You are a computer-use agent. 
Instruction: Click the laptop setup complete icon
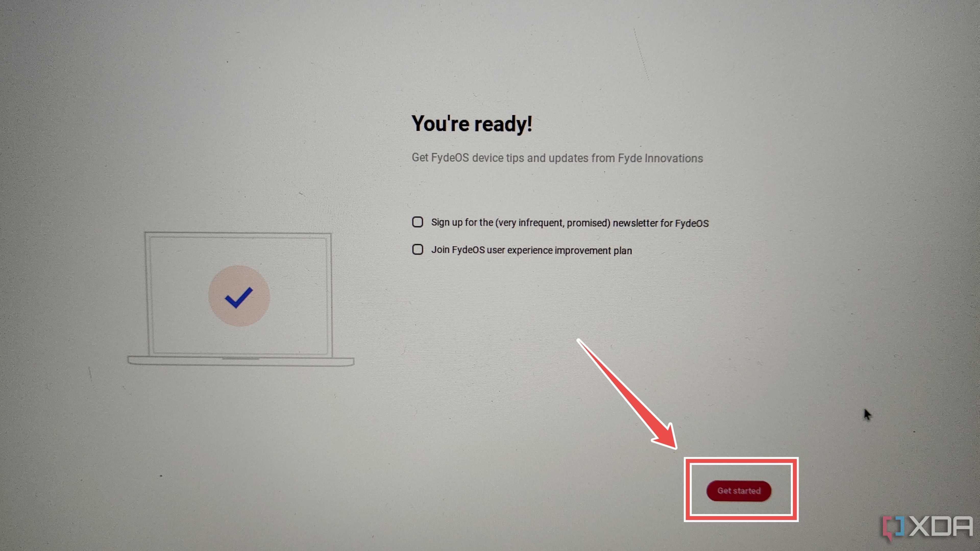coord(237,296)
